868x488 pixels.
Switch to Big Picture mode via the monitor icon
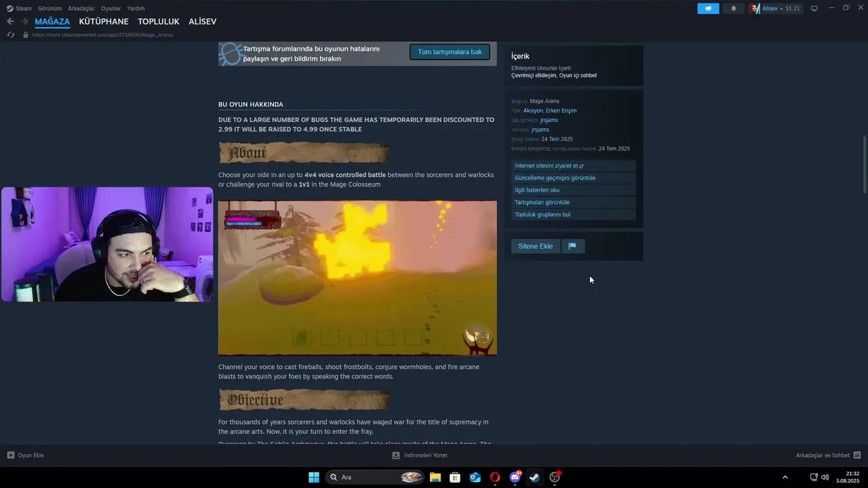814,8
